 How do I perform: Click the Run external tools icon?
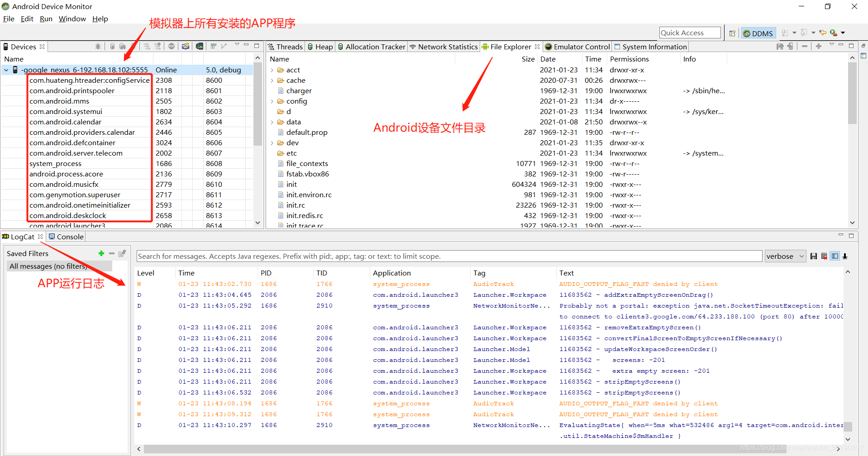[834, 33]
